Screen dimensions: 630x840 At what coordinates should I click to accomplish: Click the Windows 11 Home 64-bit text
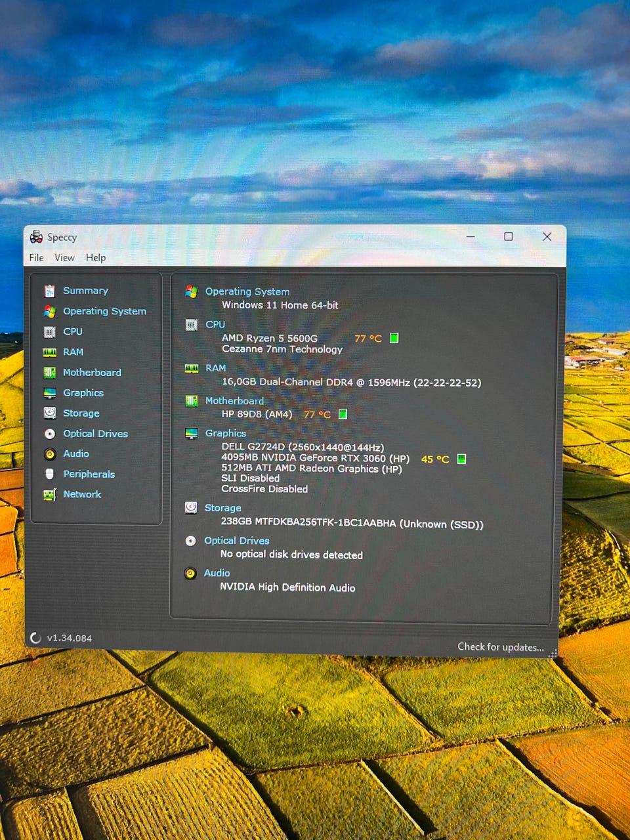point(280,305)
